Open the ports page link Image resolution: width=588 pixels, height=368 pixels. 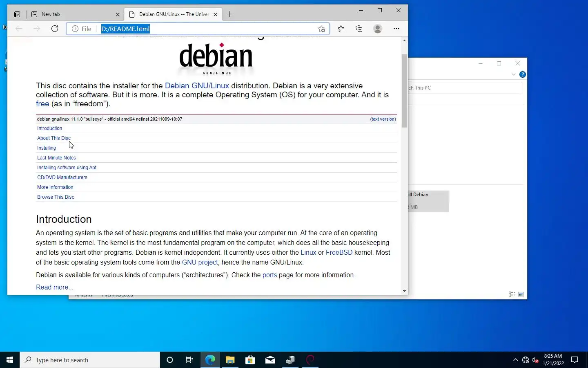coord(269,275)
